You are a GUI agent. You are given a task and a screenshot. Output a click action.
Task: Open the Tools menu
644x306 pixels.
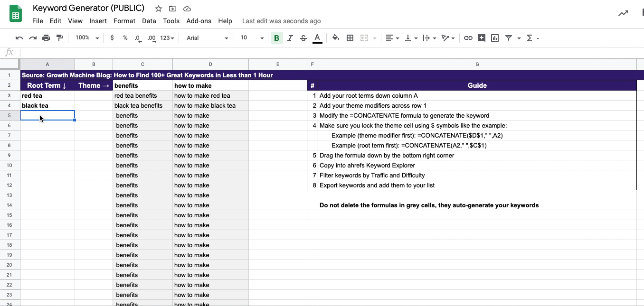point(171,21)
